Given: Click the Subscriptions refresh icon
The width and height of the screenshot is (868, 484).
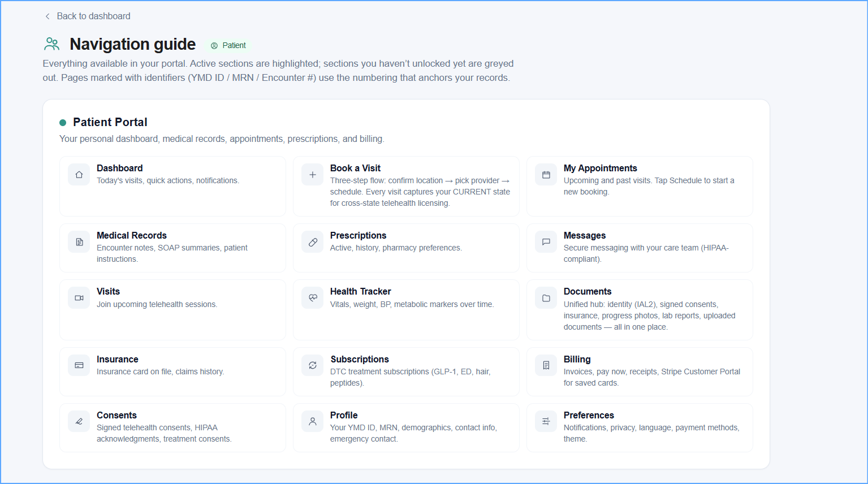Looking at the screenshot, I should coord(313,365).
